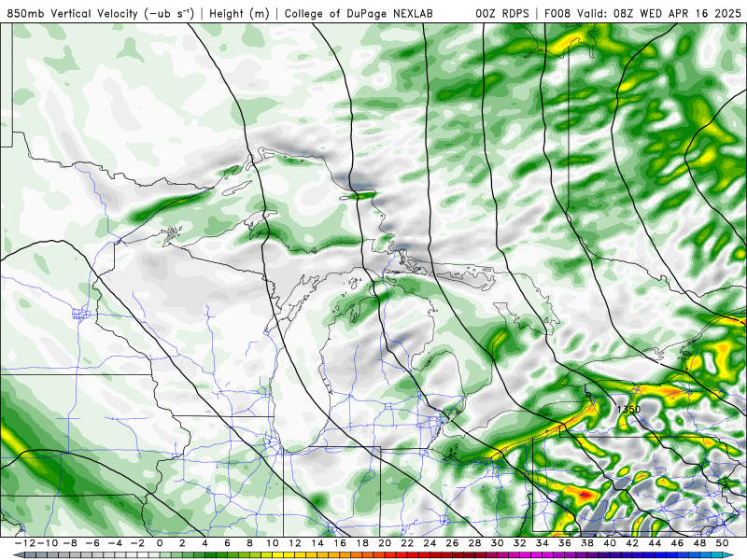The height and width of the screenshot is (560, 747).
Task: Click the '-12' color scale label
Action: coord(25,543)
